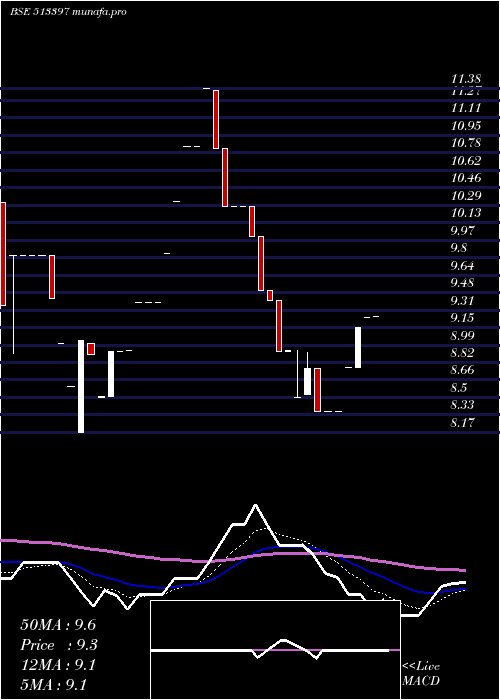Click the BSE munafa.pro chart title
Screen dimensions: 500x700
tap(68, 12)
